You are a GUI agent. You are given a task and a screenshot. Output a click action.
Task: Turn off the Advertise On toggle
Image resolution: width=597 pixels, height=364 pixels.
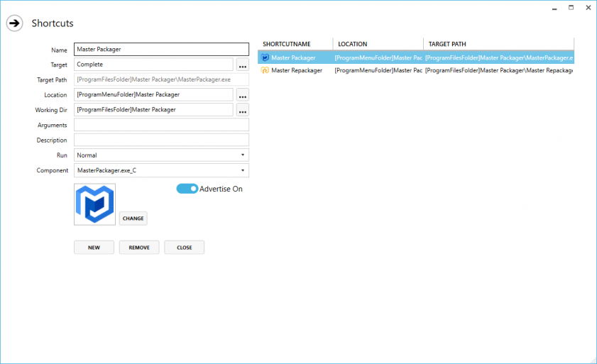click(187, 189)
